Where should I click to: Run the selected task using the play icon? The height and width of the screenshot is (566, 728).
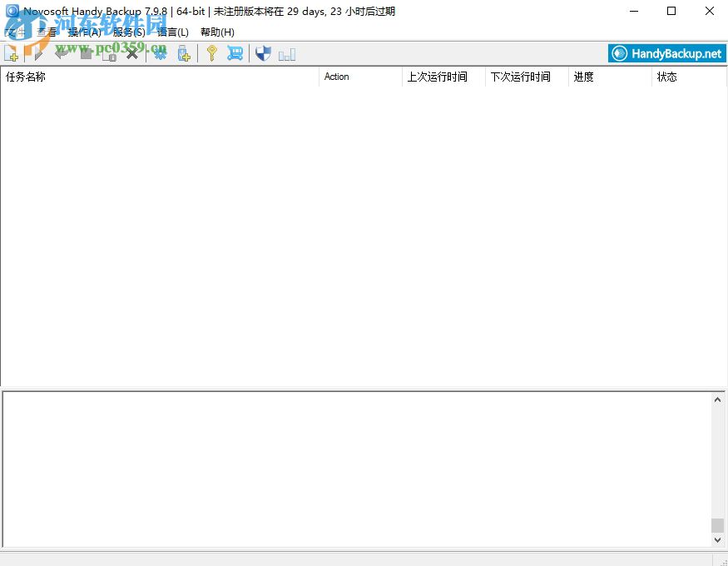(x=37, y=52)
